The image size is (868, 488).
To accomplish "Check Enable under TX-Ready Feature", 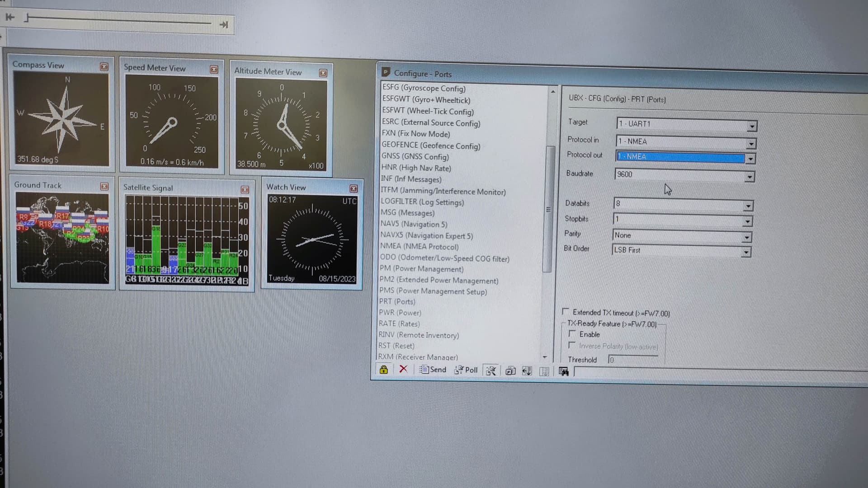I will point(573,333).
